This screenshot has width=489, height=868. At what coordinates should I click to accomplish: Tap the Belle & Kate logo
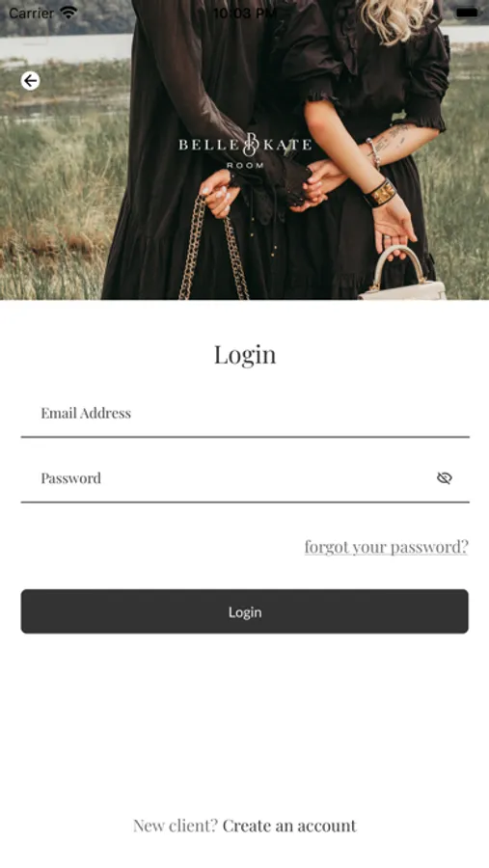tap(245, 150)
